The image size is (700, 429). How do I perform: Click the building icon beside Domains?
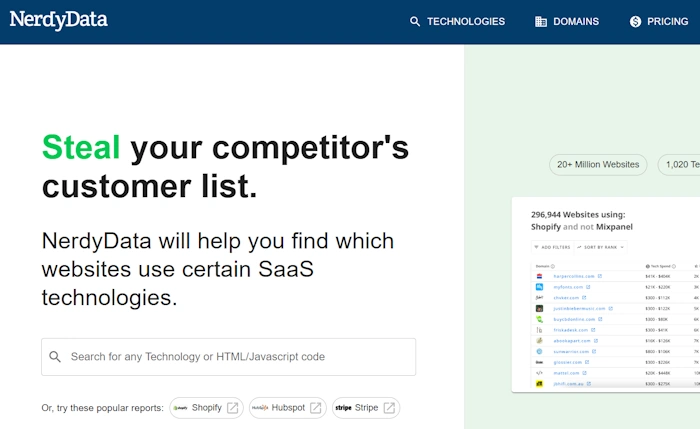[541, 21]
